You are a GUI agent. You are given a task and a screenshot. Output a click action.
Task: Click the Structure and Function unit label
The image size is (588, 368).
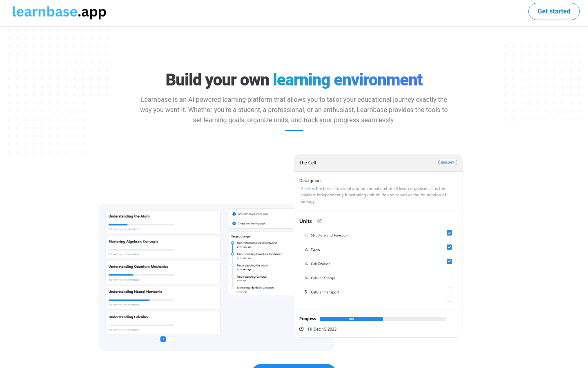pyautogui.click(x=329, y=235)
